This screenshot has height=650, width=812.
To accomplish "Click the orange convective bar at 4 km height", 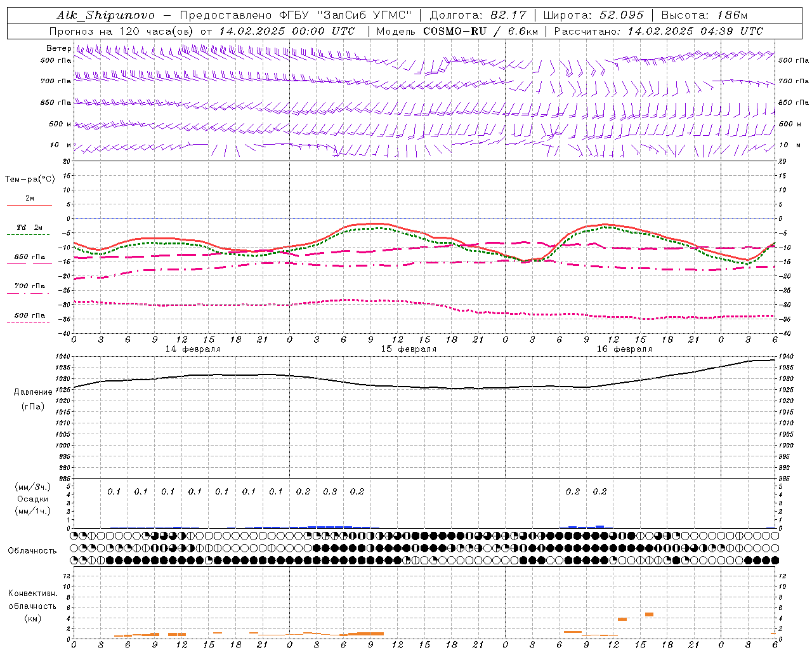I will (622, 619).
